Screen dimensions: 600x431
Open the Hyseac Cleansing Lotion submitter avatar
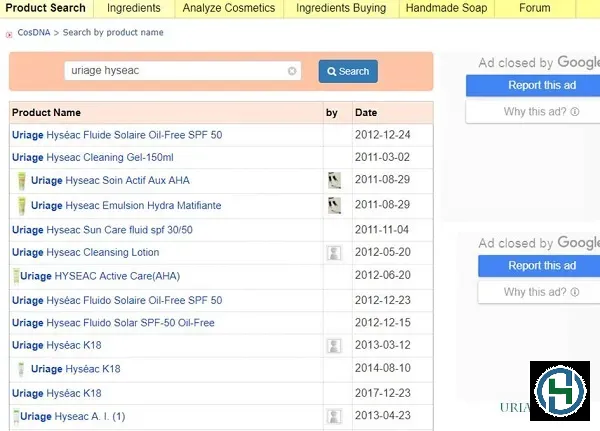tap(334, 253)
